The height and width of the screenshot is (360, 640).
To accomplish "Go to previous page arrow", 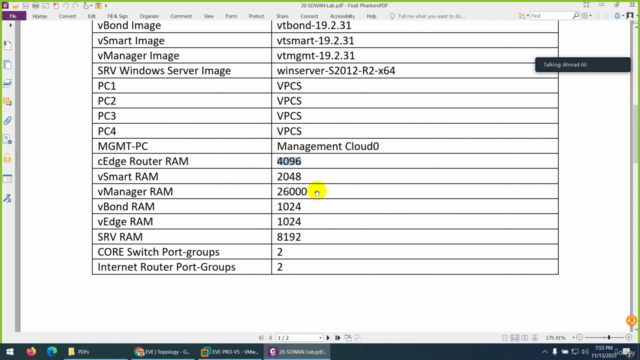I will (x=270, y=338).
